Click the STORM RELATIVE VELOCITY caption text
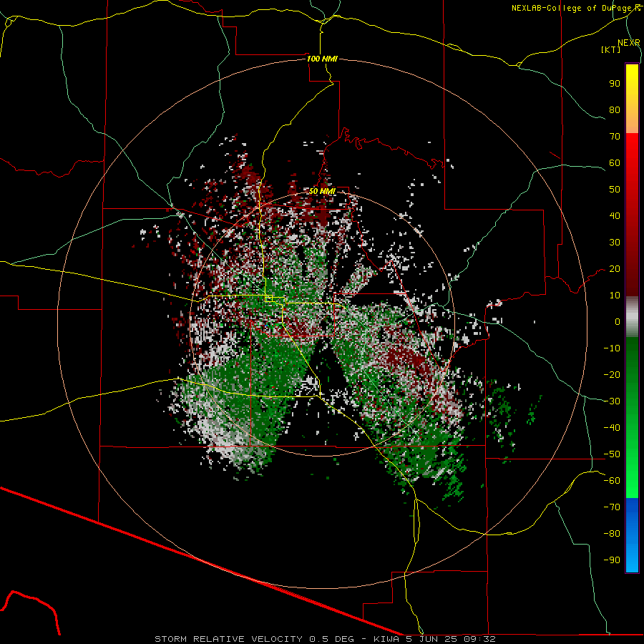 tap(229, 639)
